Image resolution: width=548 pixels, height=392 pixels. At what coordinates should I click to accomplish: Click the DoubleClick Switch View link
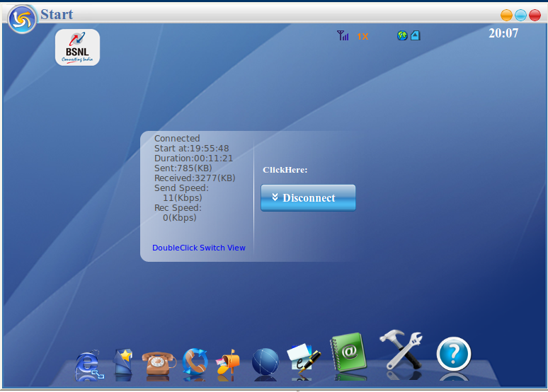tap(198, 248)
